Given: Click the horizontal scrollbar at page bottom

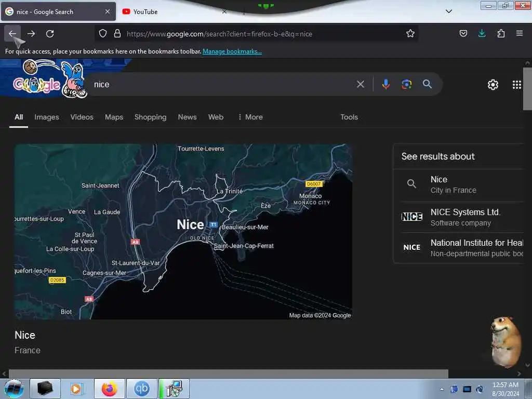Looking at the screenshot, I should pos(228,374).
